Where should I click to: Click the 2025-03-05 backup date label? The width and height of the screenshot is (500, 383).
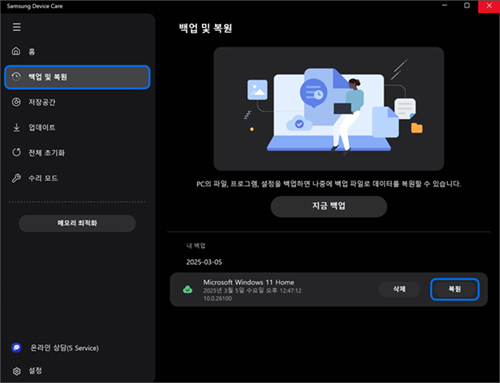tap(204, 262)
